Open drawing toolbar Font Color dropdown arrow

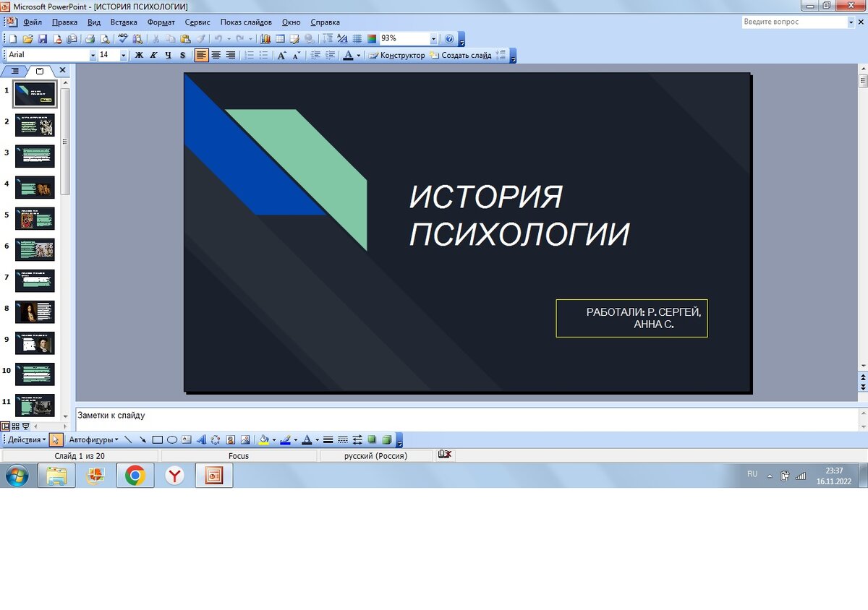click(317, 439)
